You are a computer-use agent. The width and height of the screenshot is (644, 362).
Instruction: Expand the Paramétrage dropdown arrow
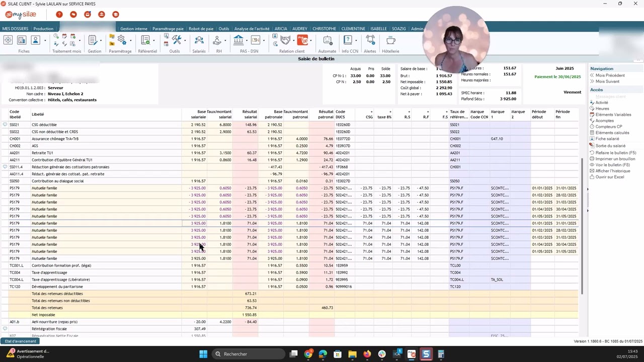[130, 41]
